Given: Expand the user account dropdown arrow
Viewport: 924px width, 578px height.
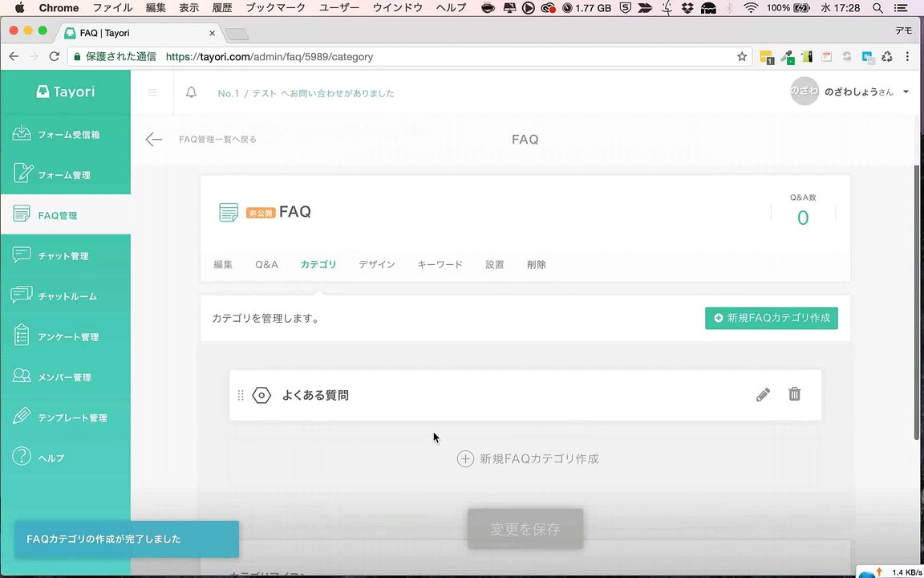Looking at the screenshot, I should [906, 92].
